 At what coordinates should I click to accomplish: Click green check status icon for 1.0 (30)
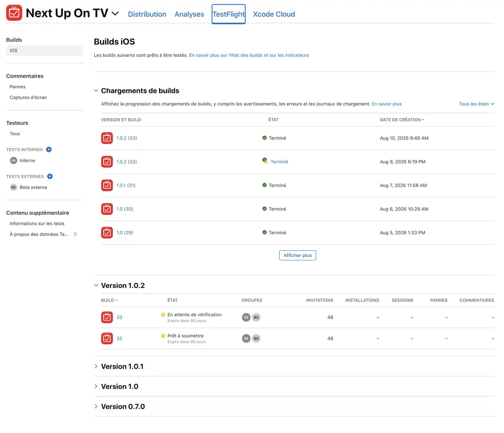point(265,208)
